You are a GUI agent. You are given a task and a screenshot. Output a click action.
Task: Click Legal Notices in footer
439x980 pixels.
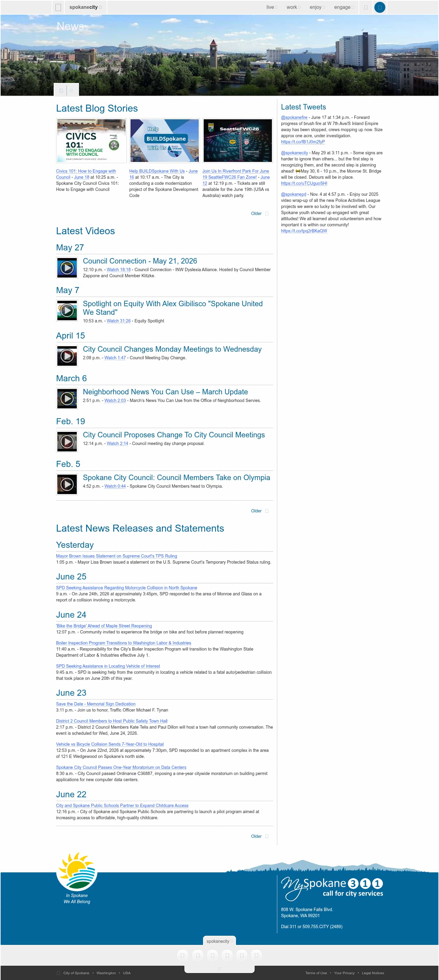pyautogui.click(x=373, y=973)
